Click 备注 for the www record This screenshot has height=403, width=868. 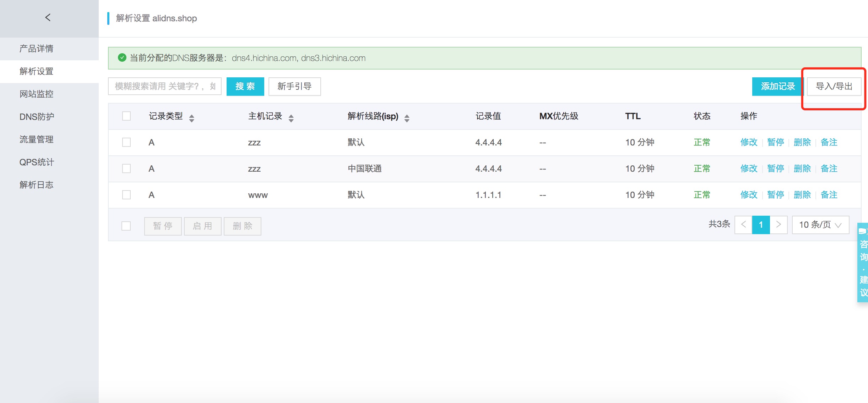coord(829,195)
